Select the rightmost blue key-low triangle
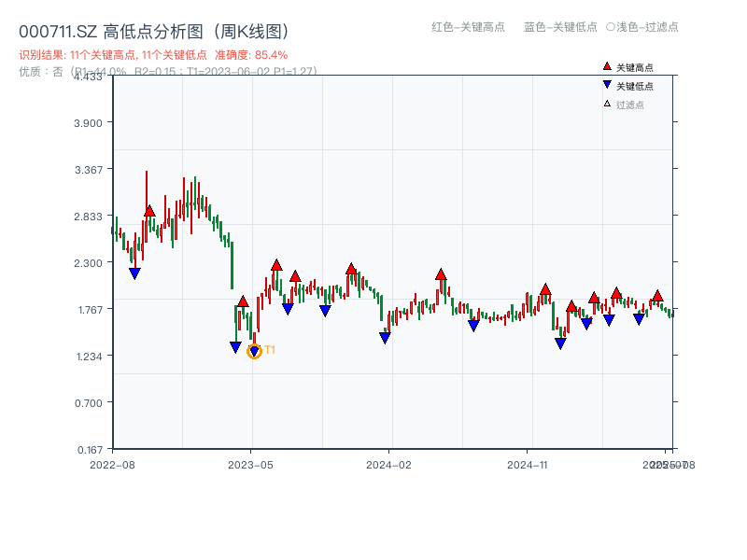 [639, 319]
